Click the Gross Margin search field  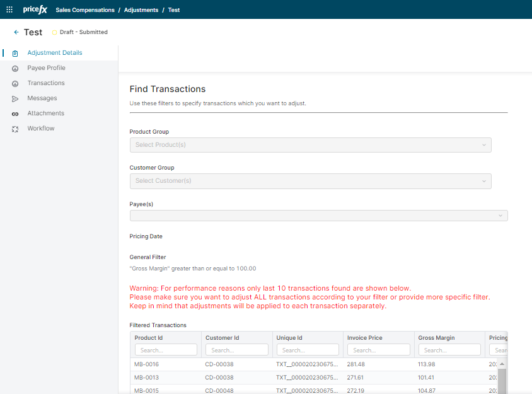pyautogui.click(x=449, y=350)
